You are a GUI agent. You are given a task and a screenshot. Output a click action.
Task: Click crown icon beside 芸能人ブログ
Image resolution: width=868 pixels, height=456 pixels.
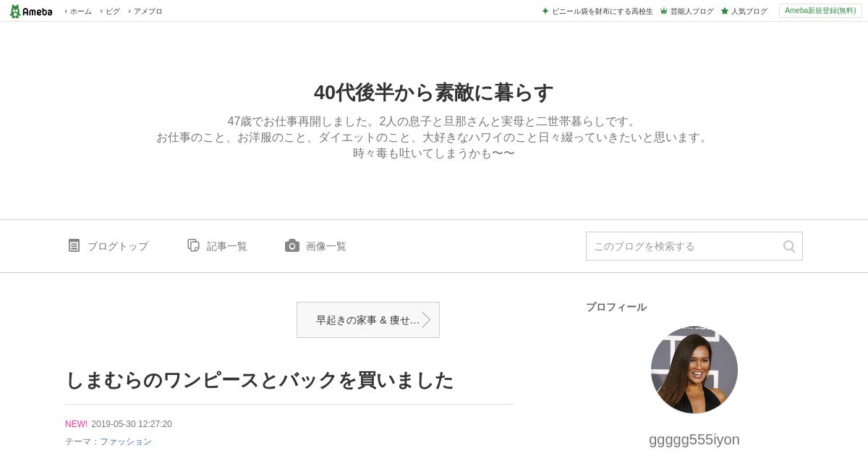tap(663, 11)
